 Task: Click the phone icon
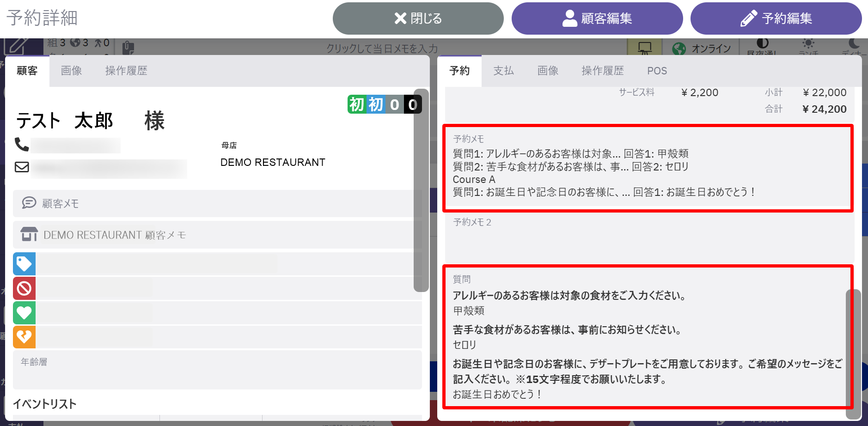point(22,145)
